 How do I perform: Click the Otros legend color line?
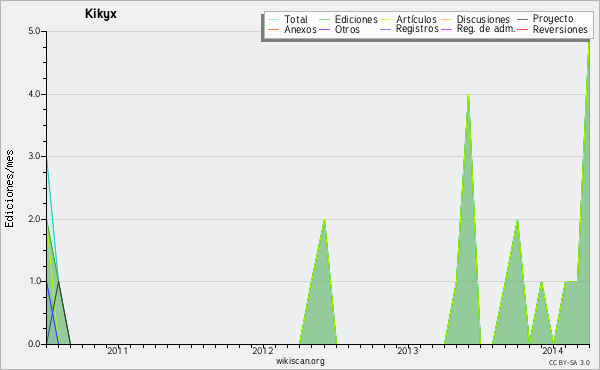coord(324,29)
